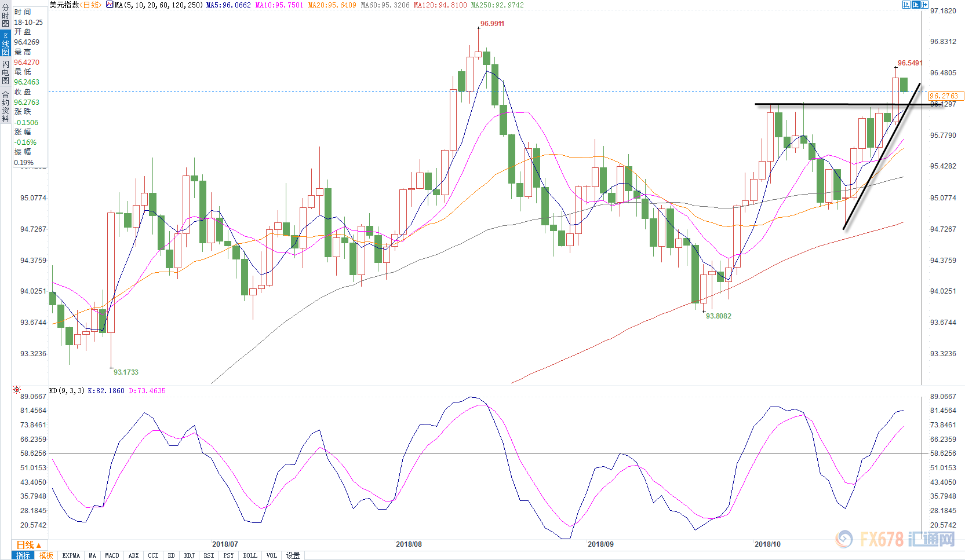Click the orange 96.2763 current price tag

(945, 96)
